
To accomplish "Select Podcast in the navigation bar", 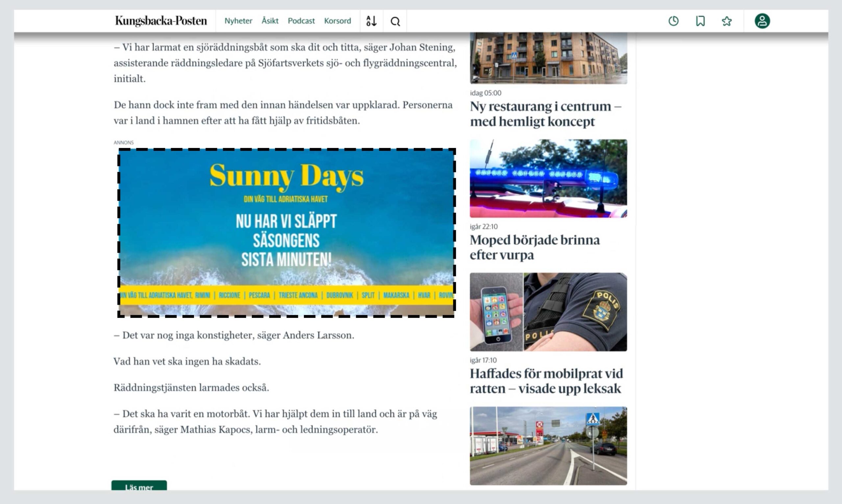I will (x=301, y=21).
